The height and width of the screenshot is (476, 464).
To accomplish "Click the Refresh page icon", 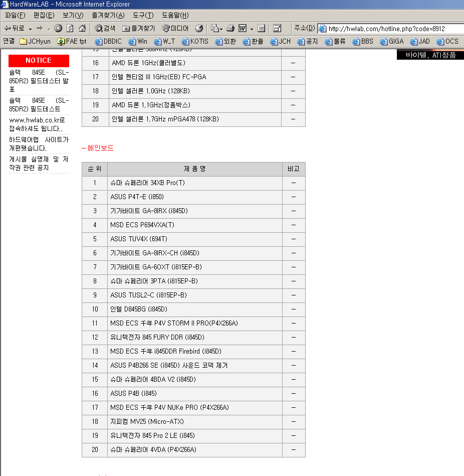I will tap(70, 29).
